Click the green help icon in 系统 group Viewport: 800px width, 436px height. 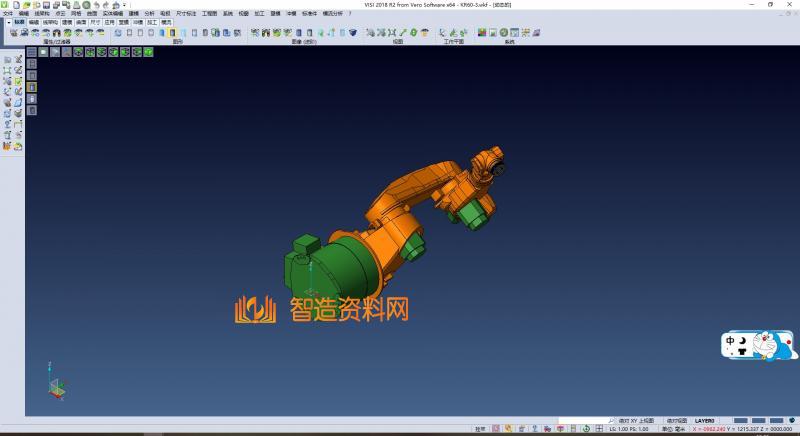click(x=504, y=33)
